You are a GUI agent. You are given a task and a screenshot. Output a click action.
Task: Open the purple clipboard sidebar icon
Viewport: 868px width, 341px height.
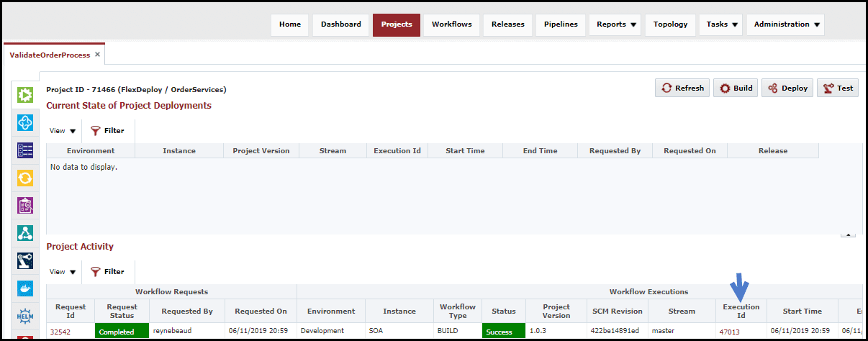tap(25, 206)
